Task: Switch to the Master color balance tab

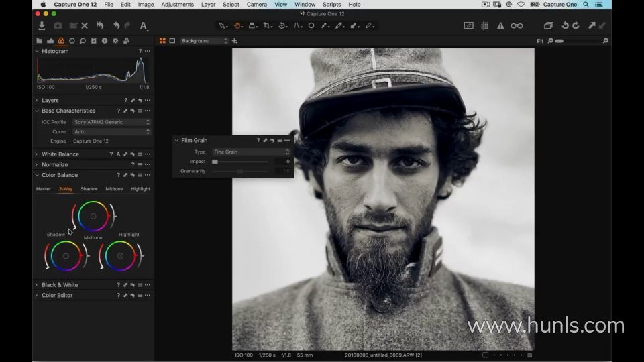Action: pyautogui.click(x=43, y=189)
